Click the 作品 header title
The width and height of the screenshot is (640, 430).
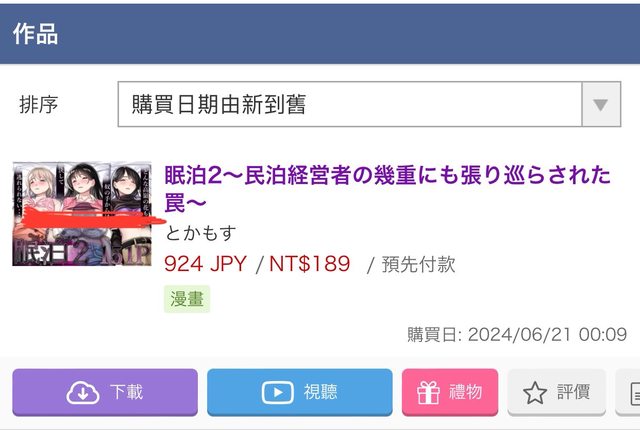36,34
